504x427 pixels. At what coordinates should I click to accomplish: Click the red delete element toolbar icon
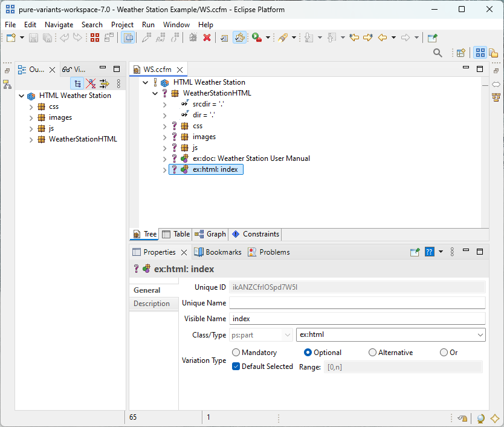pyautogui.click(x=207, y=37)
